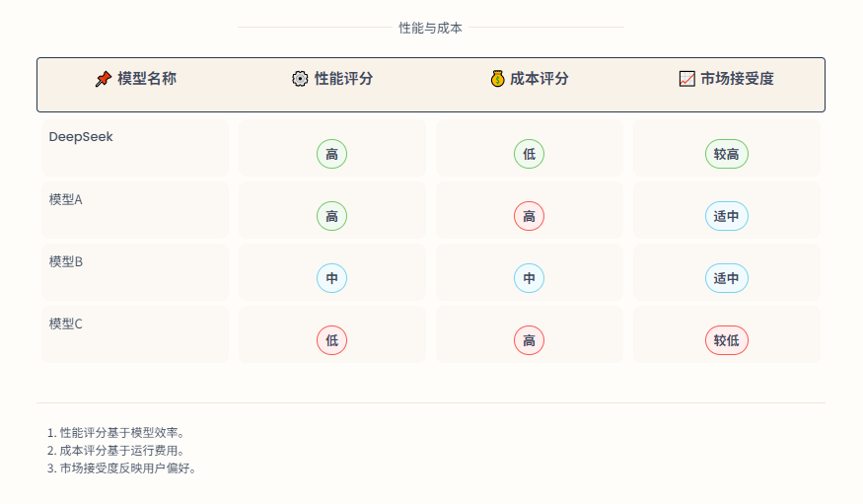Select the 性能评分 column header text
The height and width of the screenshot is (504, 863).
[343, 79]
